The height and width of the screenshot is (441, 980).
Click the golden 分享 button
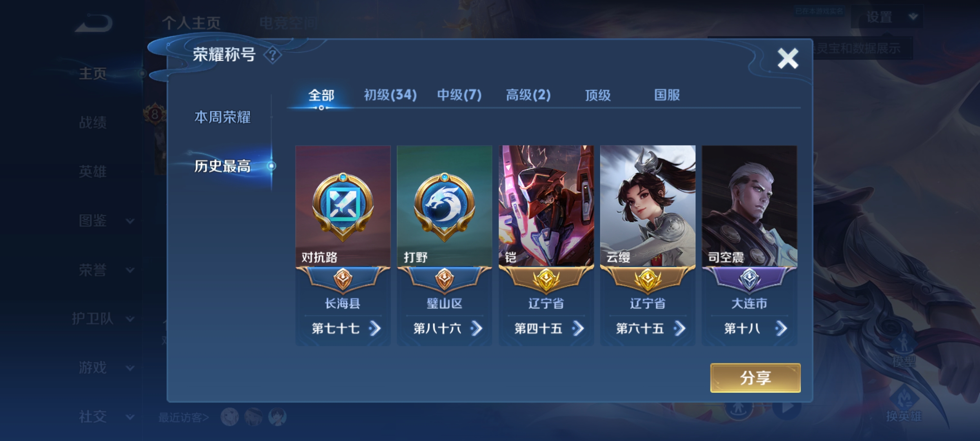click(x=755, y=378)
